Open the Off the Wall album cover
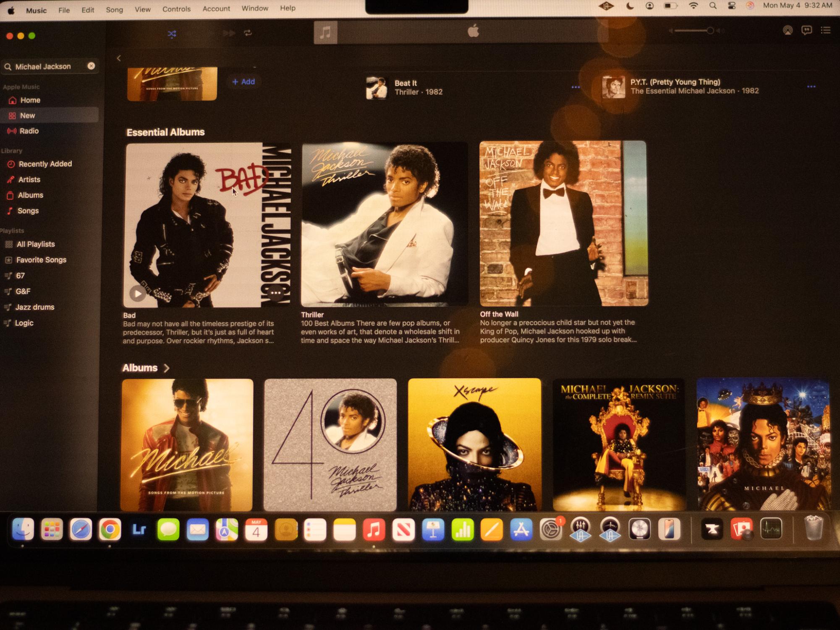 (563, 223)
